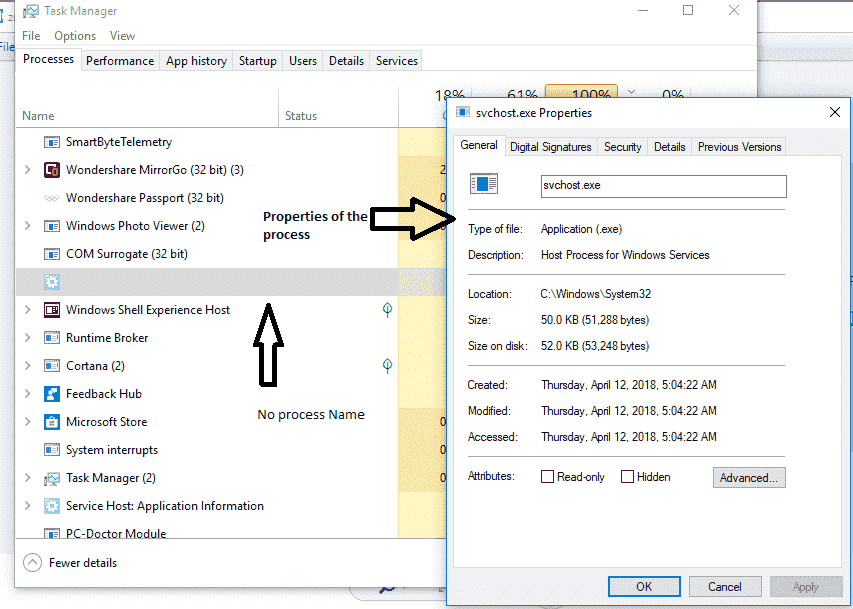Click the svchost.exe file icon in Properties
Viewport: 853px width, 609px height.
tap(484, 184)
